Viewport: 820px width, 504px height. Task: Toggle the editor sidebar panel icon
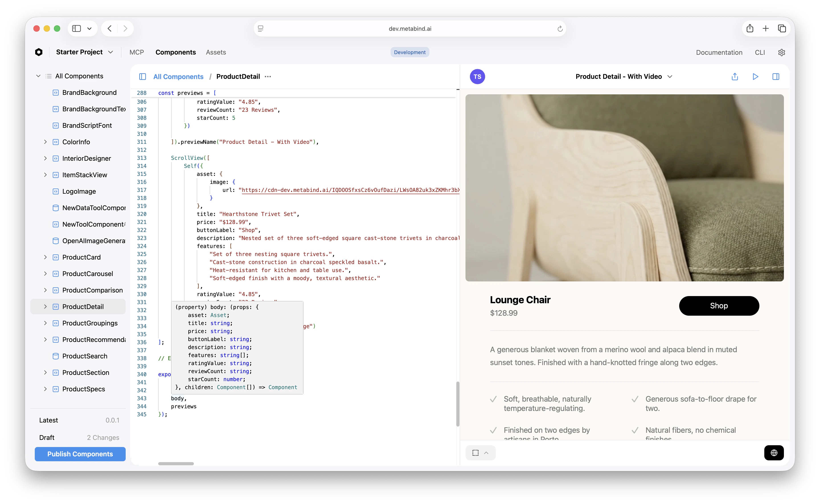click(142, 77)
